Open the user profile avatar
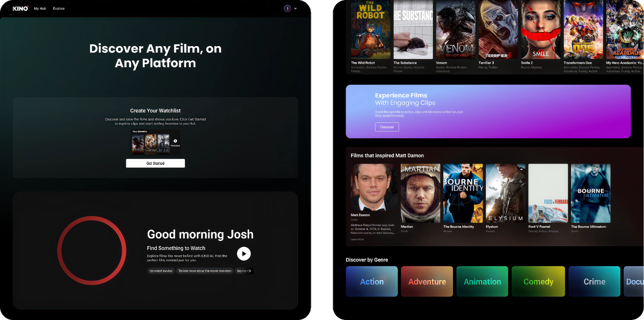The width and height of the screenshot is (644, 320). point(287,8)
